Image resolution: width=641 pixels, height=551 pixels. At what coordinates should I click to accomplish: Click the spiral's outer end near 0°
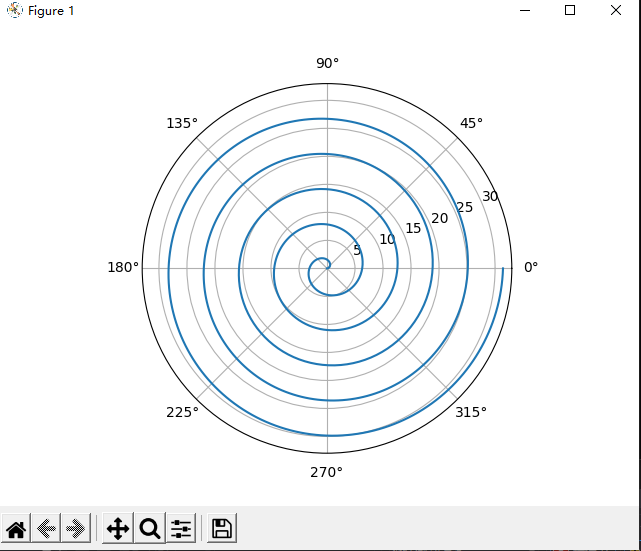(x=503, y=268)
